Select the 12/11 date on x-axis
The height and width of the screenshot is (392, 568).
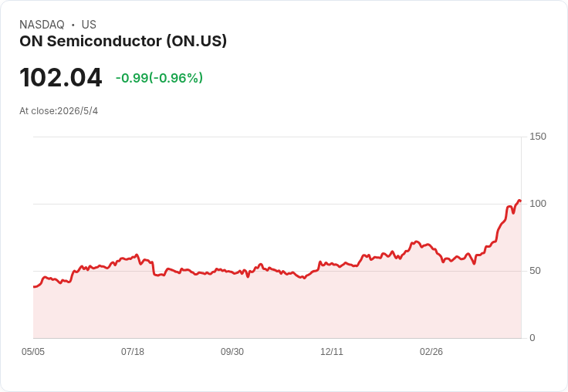tap(331, 352)
